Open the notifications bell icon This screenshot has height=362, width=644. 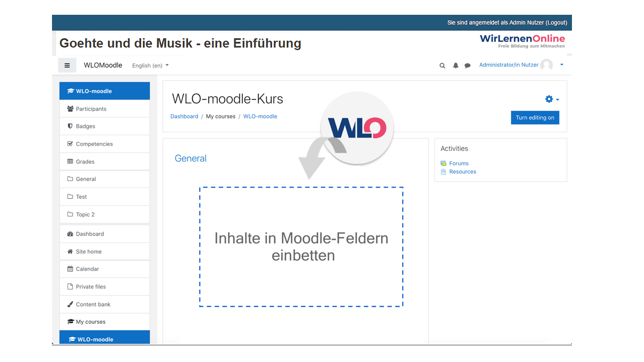456,66
